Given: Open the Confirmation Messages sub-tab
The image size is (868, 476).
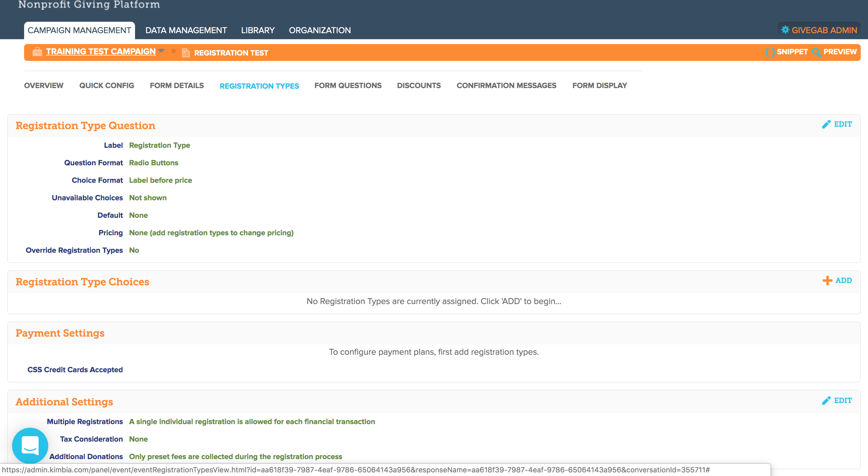Looking at the screenshot, I should pos(506,86).
